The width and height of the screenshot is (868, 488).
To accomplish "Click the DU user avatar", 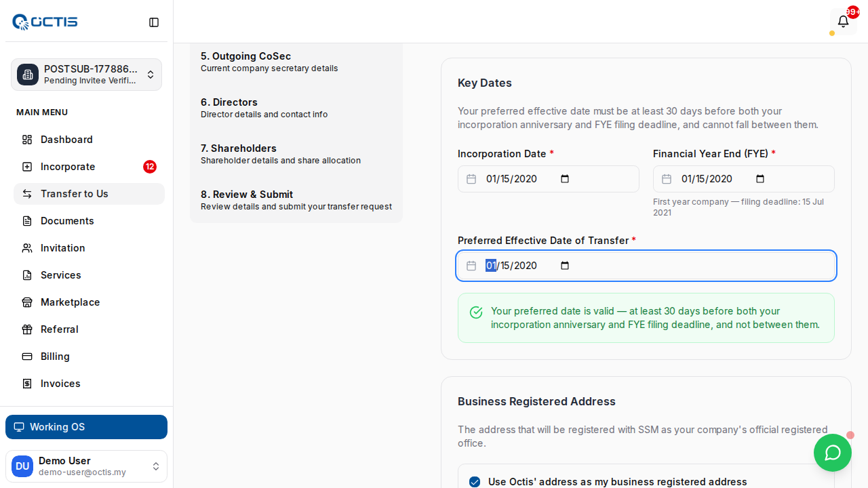I will coord(22,466).
